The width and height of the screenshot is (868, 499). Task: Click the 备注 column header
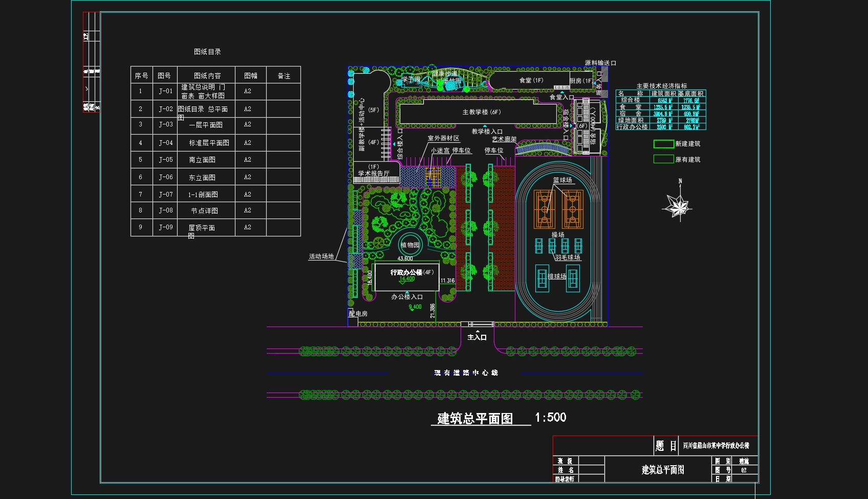pos(284,76)
